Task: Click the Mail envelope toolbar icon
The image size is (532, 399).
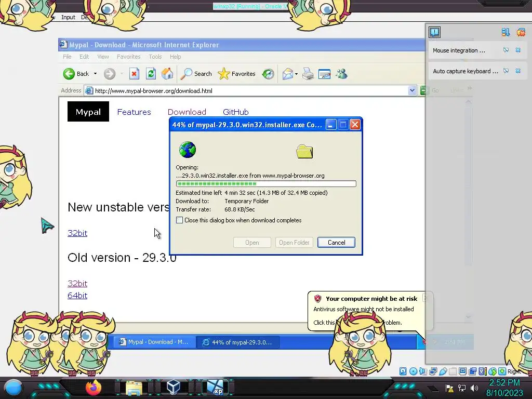Action: (287, 74)
